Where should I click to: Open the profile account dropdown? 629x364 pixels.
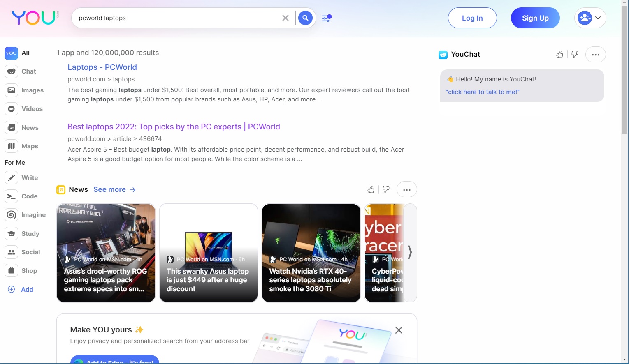coord(590,18)
